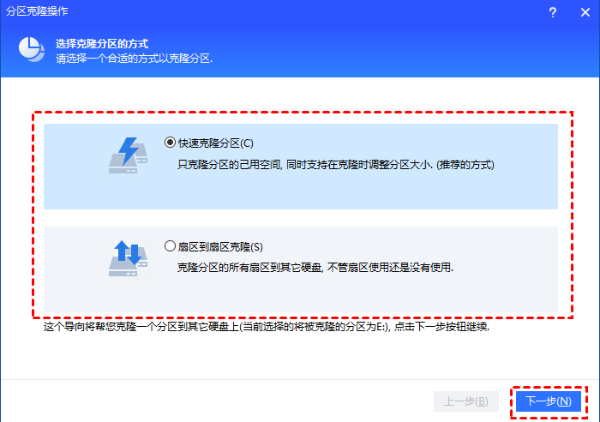This screenshot has height=422, width=600.
Task: Close the 分区克隆操作 dialog window
Action: point(584,10)
